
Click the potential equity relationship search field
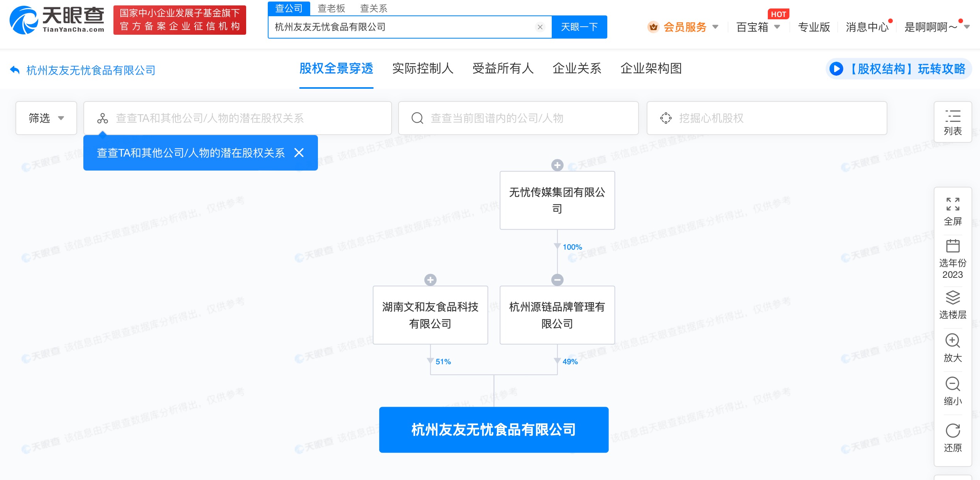pos(238,118)
